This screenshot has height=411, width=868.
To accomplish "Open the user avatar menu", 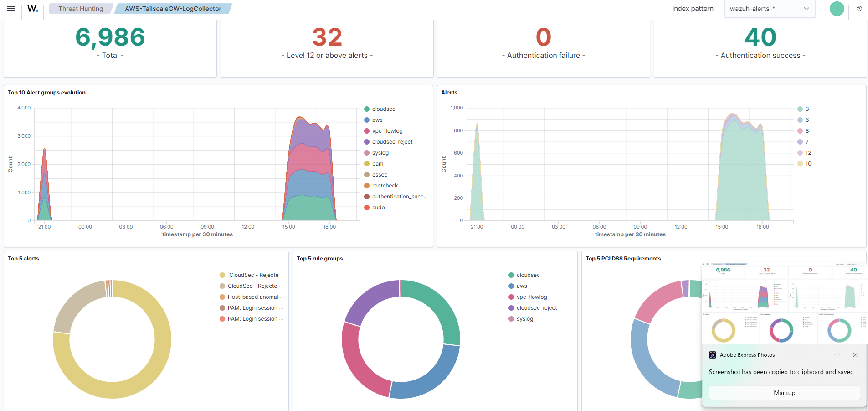I will (x=837, y=9).
